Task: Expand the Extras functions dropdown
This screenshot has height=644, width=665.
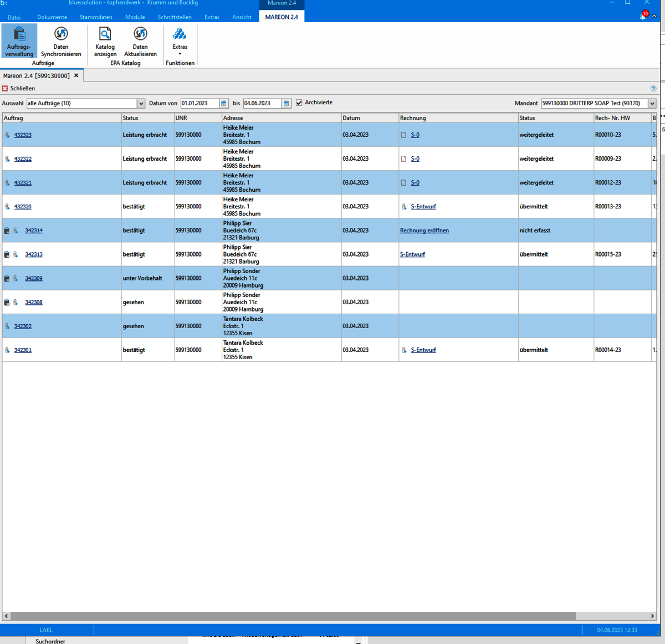Action: coord(180,42)
